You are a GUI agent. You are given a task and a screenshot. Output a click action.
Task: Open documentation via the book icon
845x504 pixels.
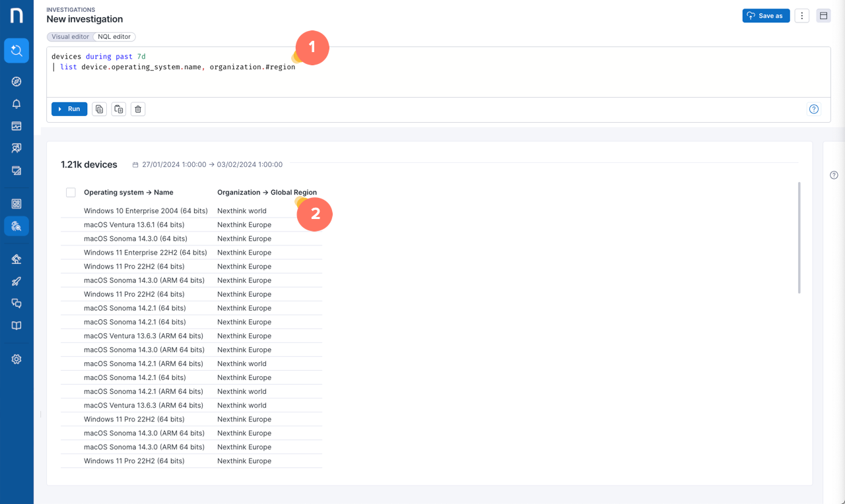16,325
